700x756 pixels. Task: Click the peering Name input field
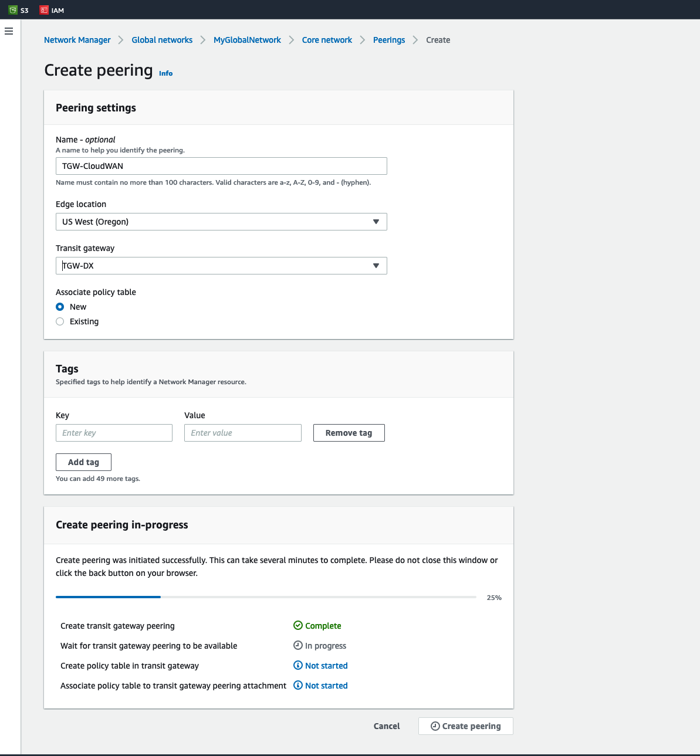click(221, 166)
